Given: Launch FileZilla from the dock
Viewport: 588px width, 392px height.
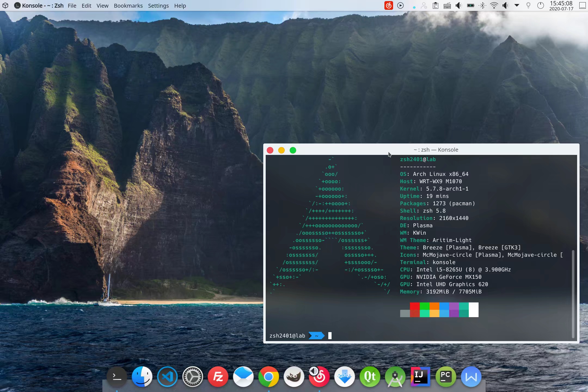Looking at the screenshot, I should point(218,377).
